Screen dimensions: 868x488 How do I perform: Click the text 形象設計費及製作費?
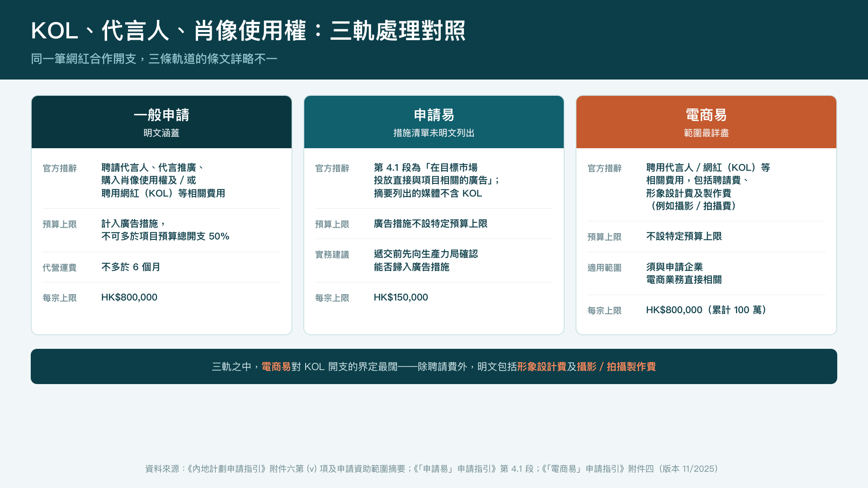pos(689,193)
